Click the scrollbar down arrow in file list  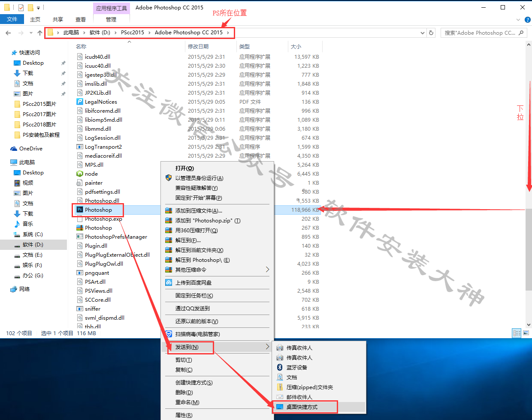click(x=529, y=325)
